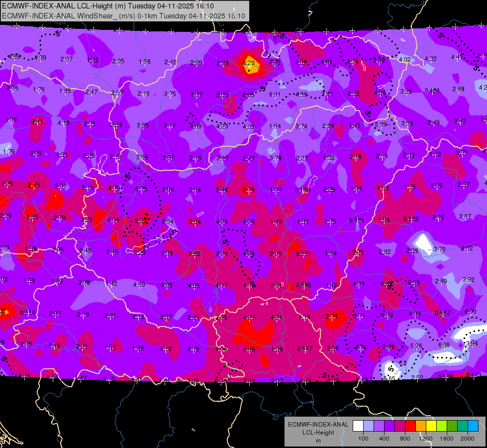This screenshot has height=448, width=487.
Task: Click the sky blue swatch above 2000 in the legend
Action: point(473,426)
